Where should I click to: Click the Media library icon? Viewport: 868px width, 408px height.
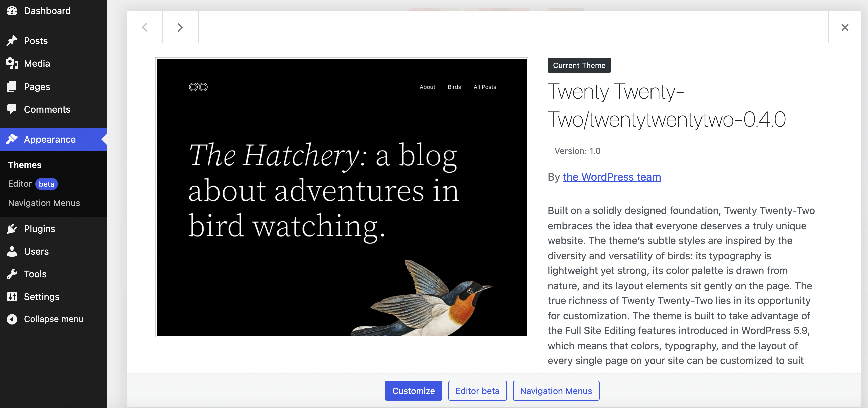tap(12, 63)
